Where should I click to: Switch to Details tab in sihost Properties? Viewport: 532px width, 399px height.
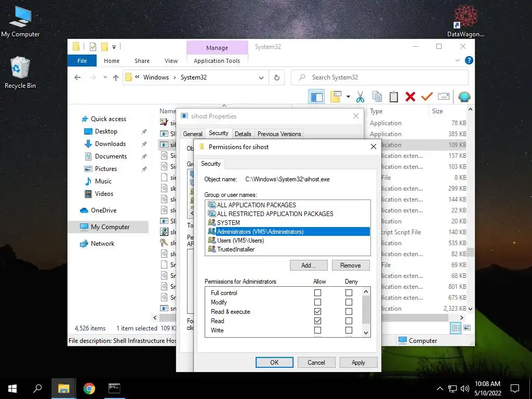243,134
